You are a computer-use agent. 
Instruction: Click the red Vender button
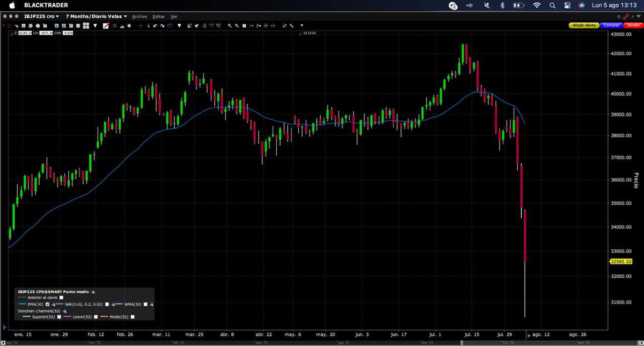(x=633, y=25)
